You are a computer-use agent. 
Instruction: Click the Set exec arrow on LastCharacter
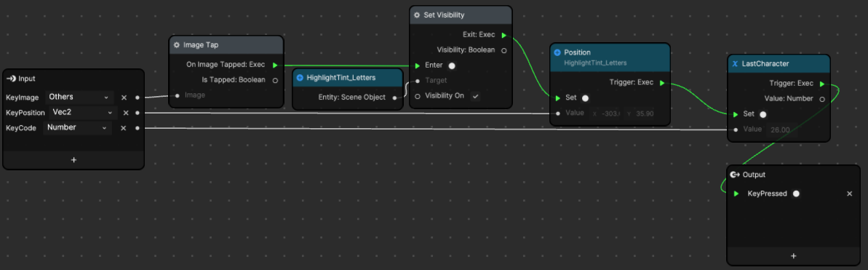click(x=735, y=114)
